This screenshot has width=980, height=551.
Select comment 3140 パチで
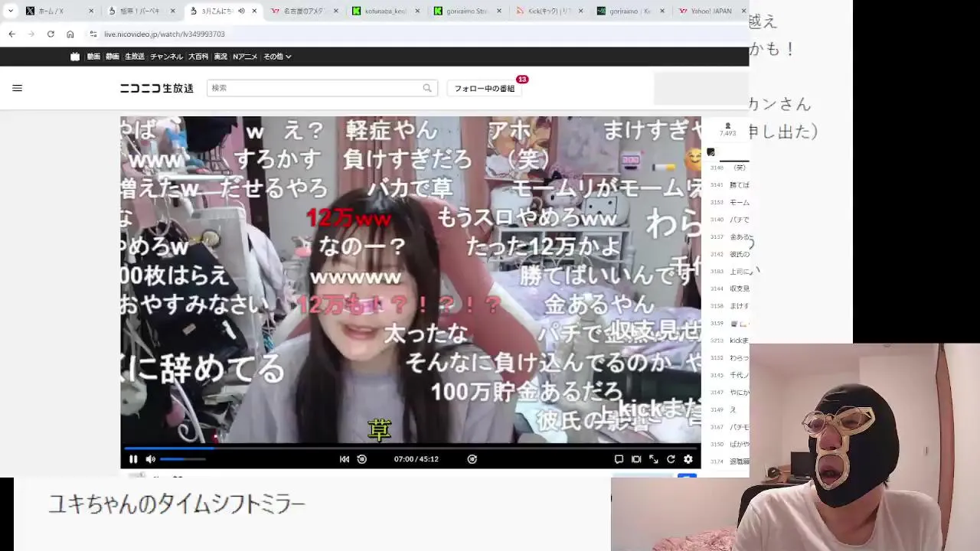(x=730, y=220)
